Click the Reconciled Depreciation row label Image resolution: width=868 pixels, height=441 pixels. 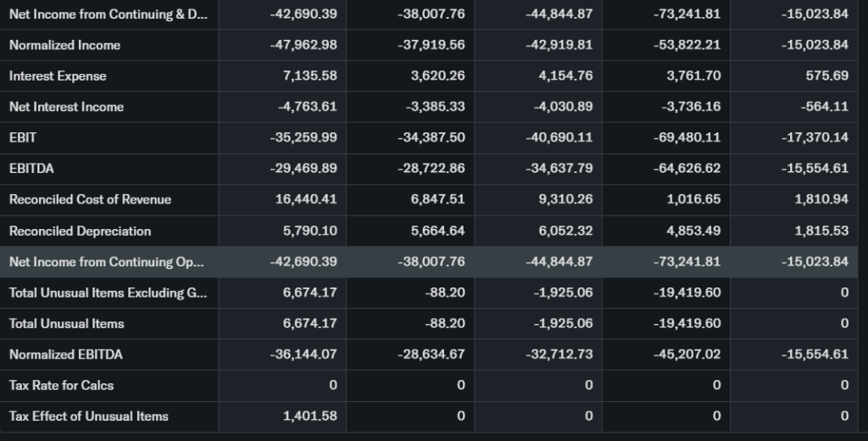point(80,232)
